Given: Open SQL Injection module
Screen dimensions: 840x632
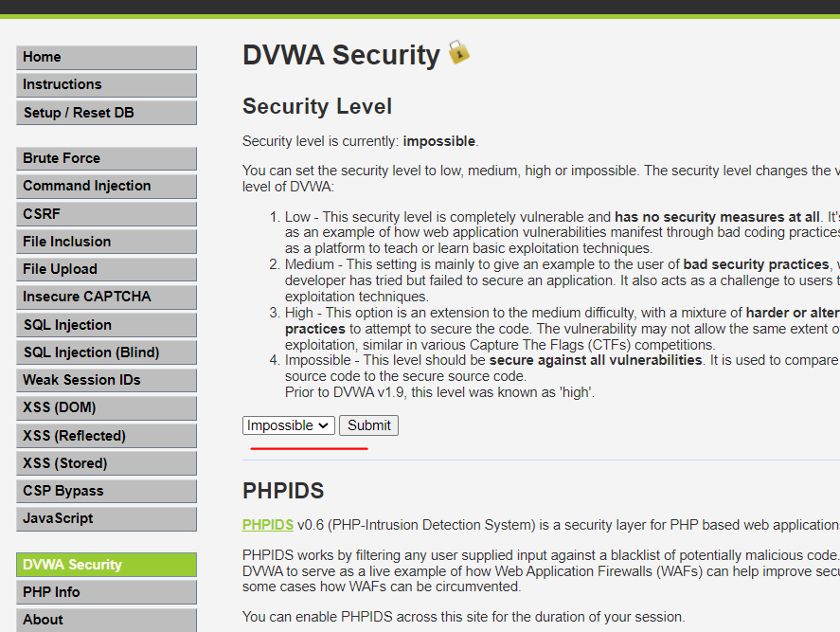Looking at the screenshot, I should click(x=106, y=325).
